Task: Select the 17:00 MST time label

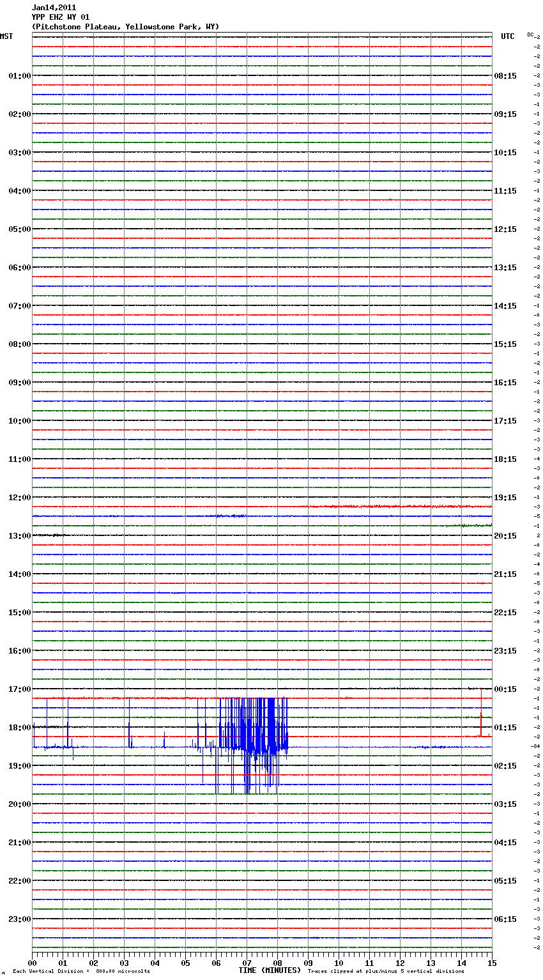Action: click(19, 689)
